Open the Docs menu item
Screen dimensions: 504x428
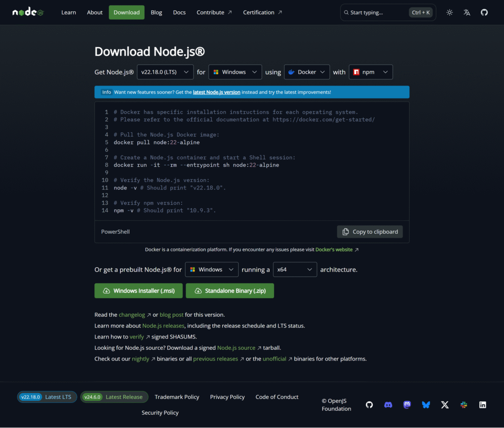click(179, 12)
